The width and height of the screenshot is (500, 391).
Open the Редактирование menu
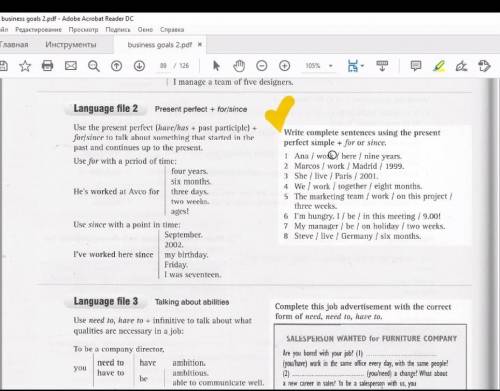pyautogui.click(x=38, y=30)
